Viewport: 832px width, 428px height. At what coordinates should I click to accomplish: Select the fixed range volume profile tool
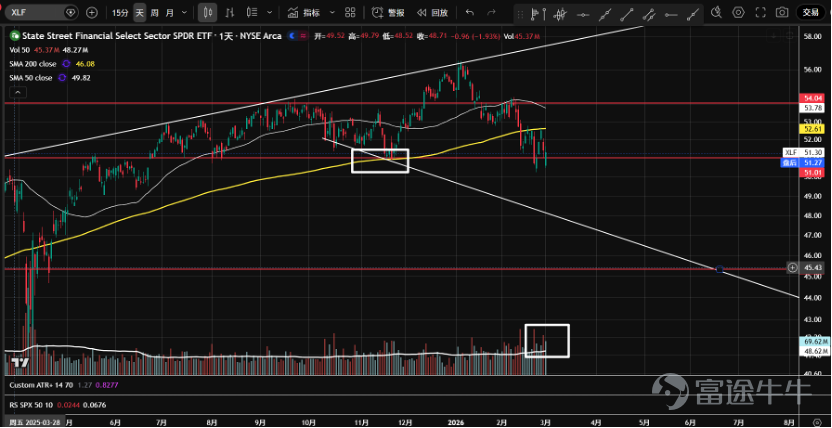coord(538,15)
